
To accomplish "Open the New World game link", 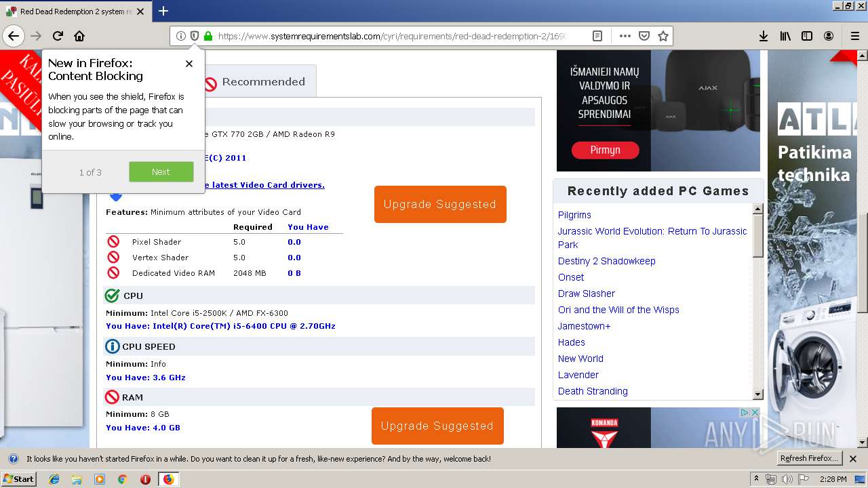I will [580, 359].
